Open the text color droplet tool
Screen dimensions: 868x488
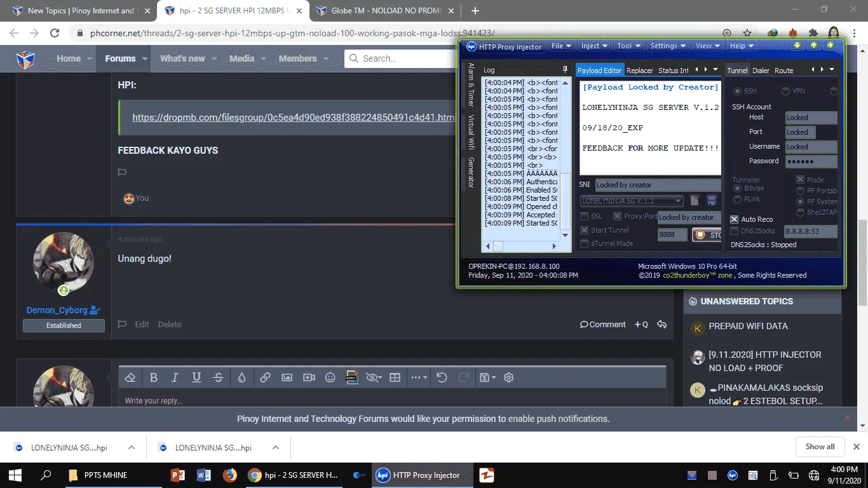pos(241,377)
